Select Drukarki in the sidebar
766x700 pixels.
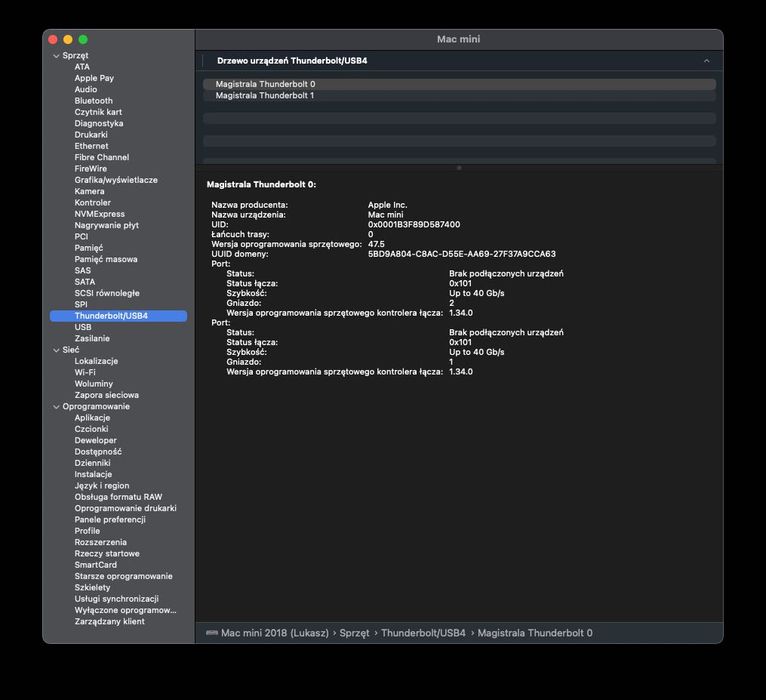[91, 134]
